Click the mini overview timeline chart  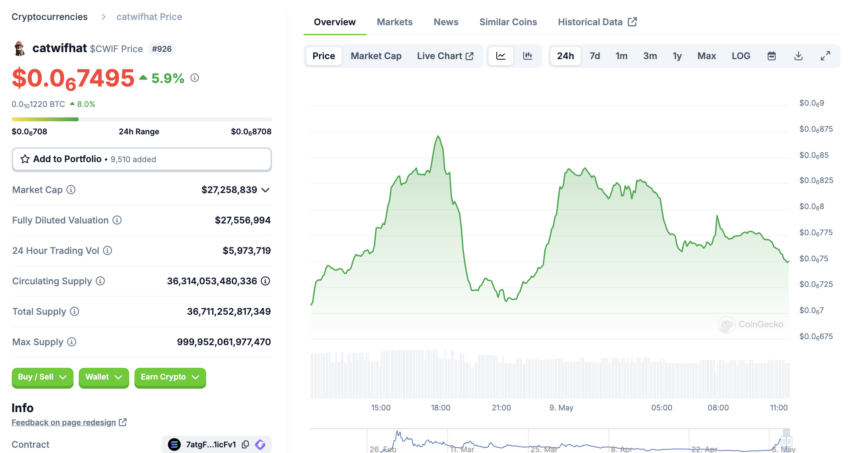click(550, 440)
